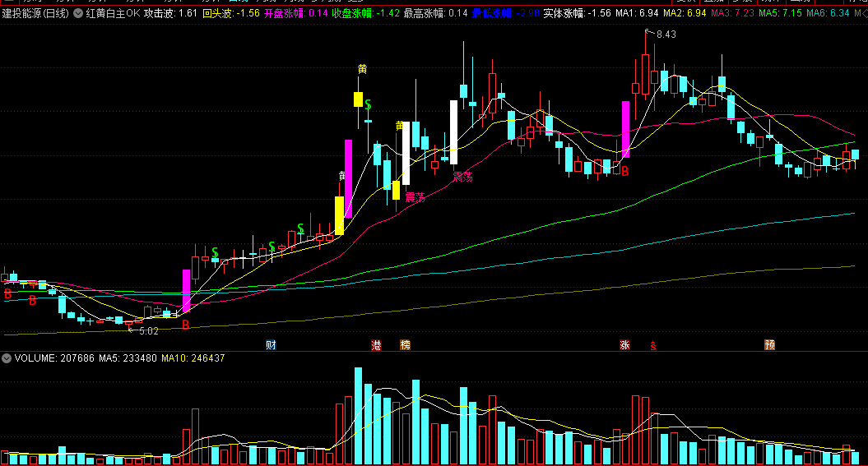
Task: Open the 财 financial event marker
Action: (x=271, y=345)
